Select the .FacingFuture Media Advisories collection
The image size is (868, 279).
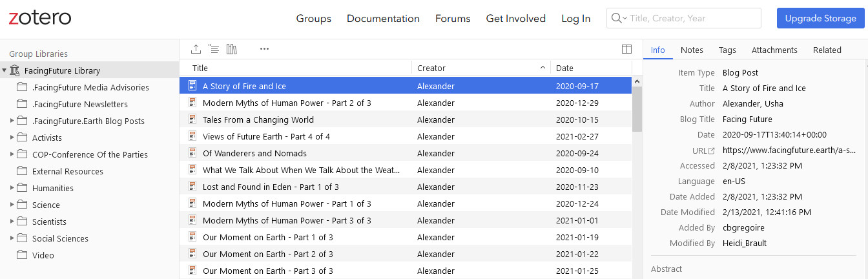click(89, 87)
